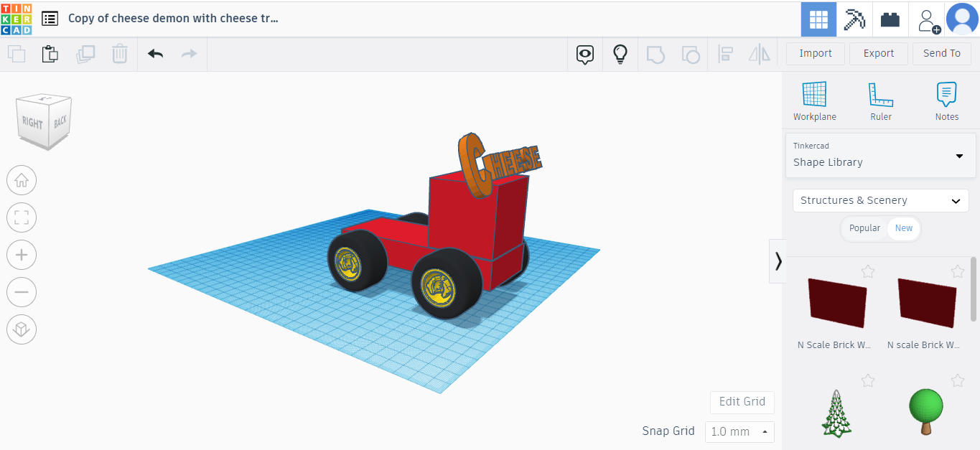Open the Snap Grid 1.0 mm dropdown
The width and height of the screenshot is (980, 450).
tap(739, 431)
